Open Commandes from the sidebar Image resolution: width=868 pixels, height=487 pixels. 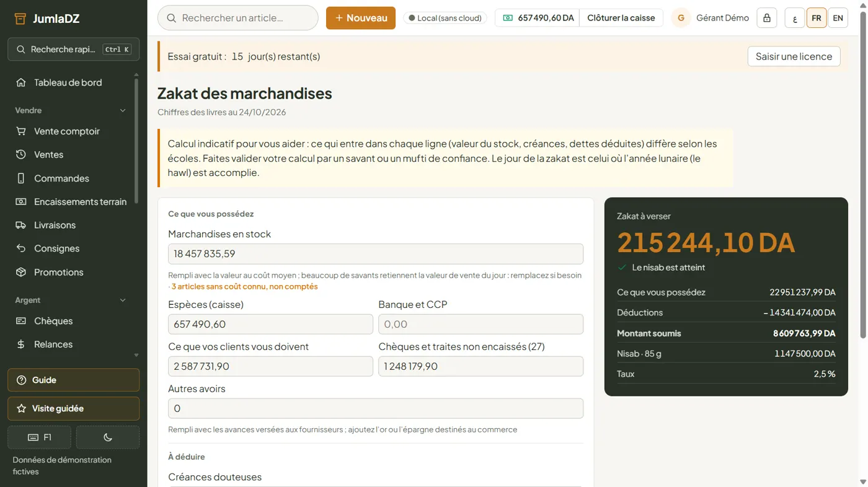click(x=61, y=178)
